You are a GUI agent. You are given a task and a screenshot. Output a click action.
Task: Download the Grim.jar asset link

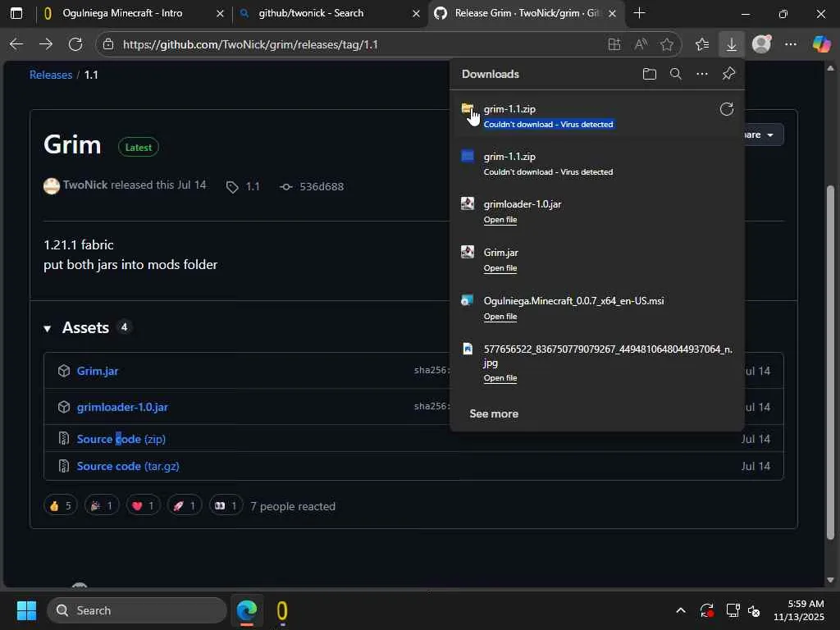[98, 371]
